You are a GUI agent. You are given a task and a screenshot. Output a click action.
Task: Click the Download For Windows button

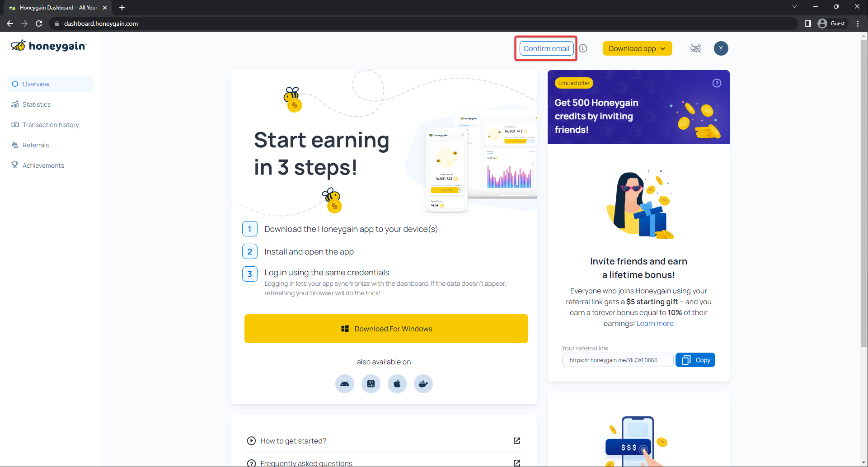[386, 329]
